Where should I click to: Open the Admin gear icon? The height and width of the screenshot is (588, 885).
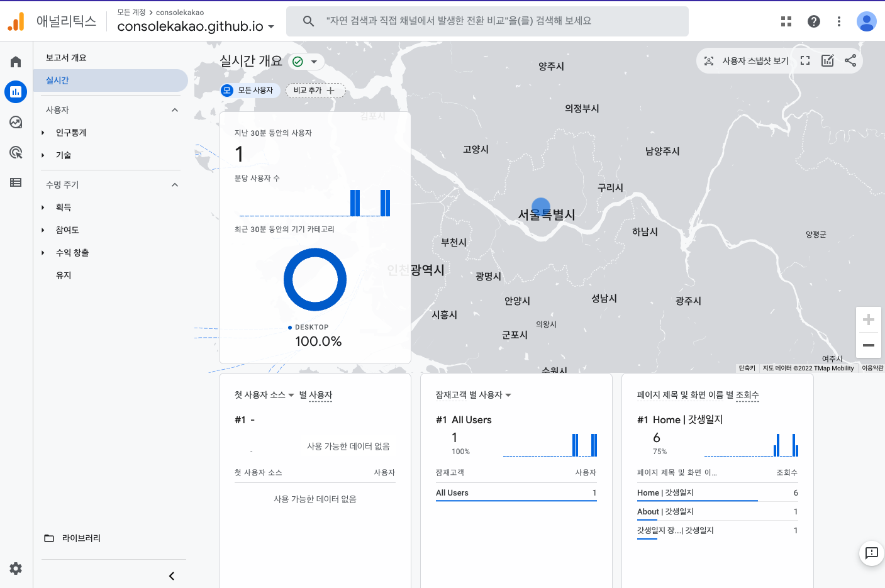[16, 569]
